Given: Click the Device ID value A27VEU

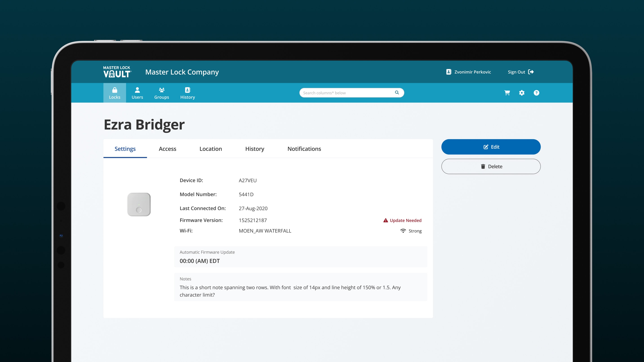Looking at the screenshot, I should (247, 180).
